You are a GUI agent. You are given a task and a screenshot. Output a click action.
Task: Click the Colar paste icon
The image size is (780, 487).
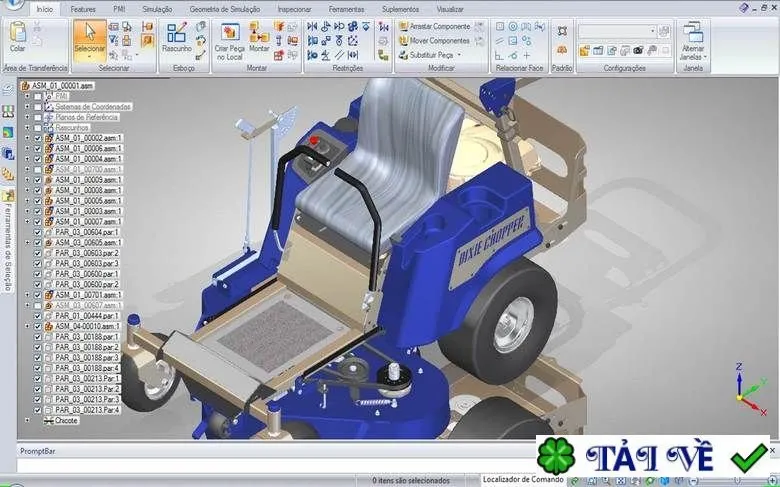pos(17,36)
